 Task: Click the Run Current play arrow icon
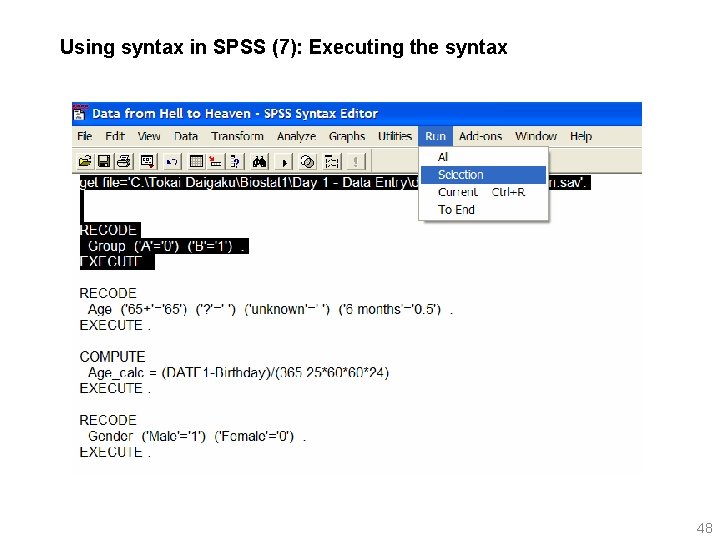pyautogui.click(x=284, y=162)
